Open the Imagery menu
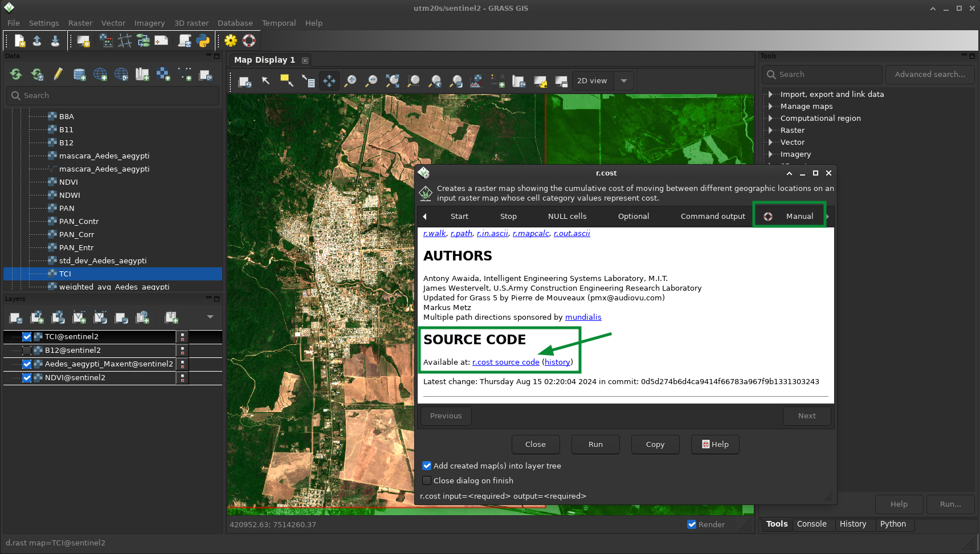 pyautogui.click(x=149, y=23)
